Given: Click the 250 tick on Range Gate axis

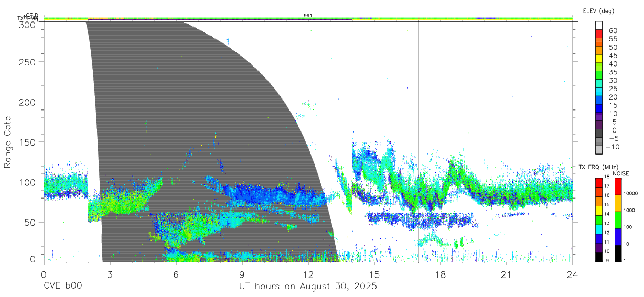Looking at the screenshot, I should click(x=28, y=62).
